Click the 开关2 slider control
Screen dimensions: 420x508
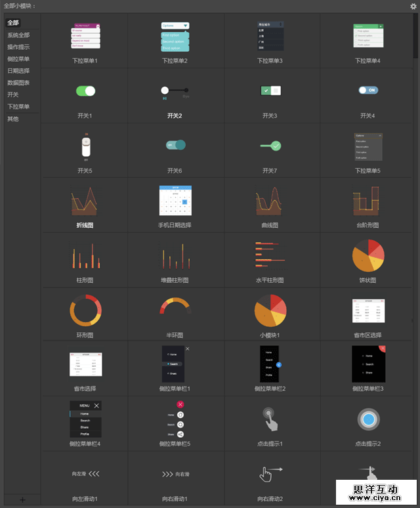click(x=175, y=91)
